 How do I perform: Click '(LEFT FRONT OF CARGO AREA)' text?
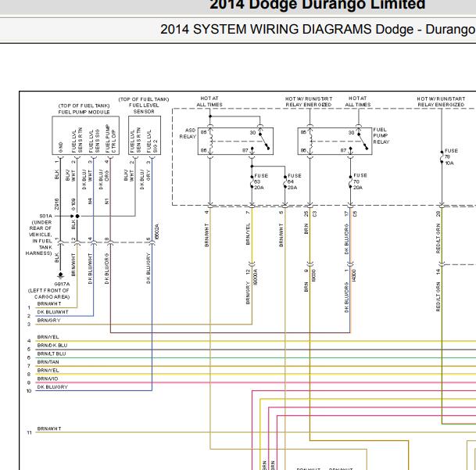(49, 294)
